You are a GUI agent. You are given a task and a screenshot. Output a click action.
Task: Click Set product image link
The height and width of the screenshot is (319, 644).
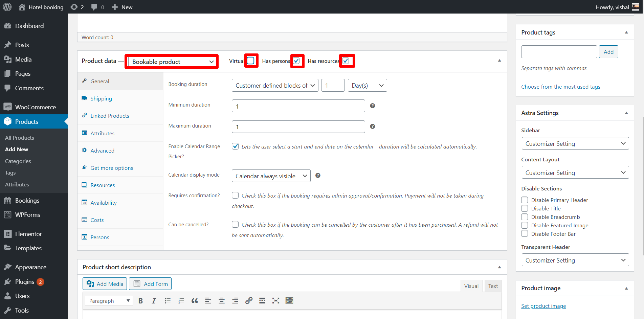click(543, 306)
